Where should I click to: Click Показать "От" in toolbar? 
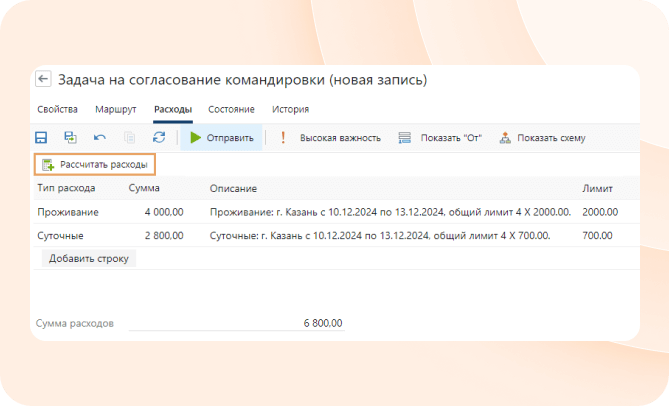coord(440,138)
